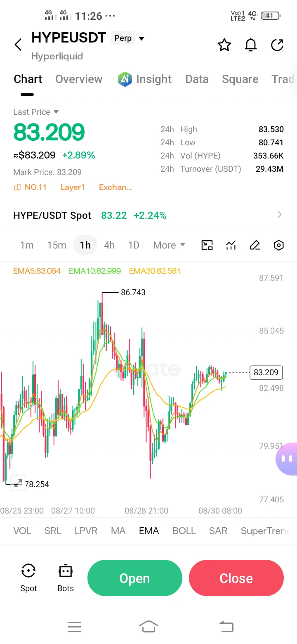This screenshot has height=644, width=297.
Task: Open the More timeframes dropdown
Action: pyautogui.click(x=169, y=245)
